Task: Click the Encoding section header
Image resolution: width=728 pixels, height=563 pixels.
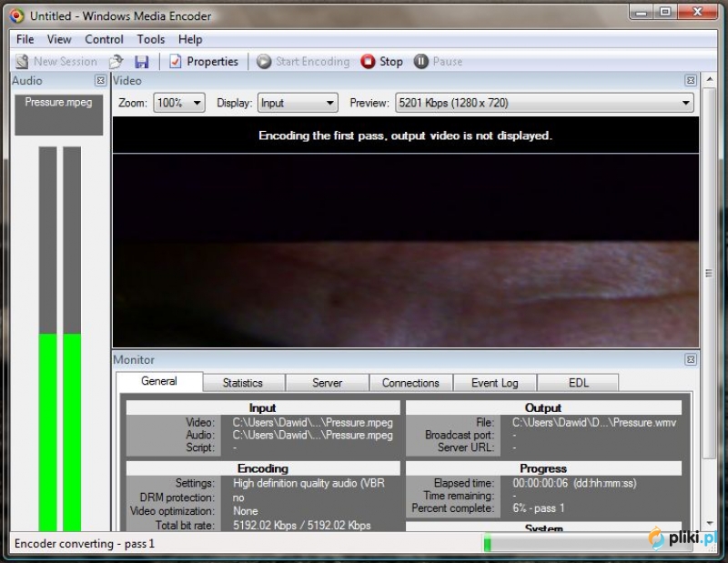Action: pyautogui.click(x=263, y=468)
